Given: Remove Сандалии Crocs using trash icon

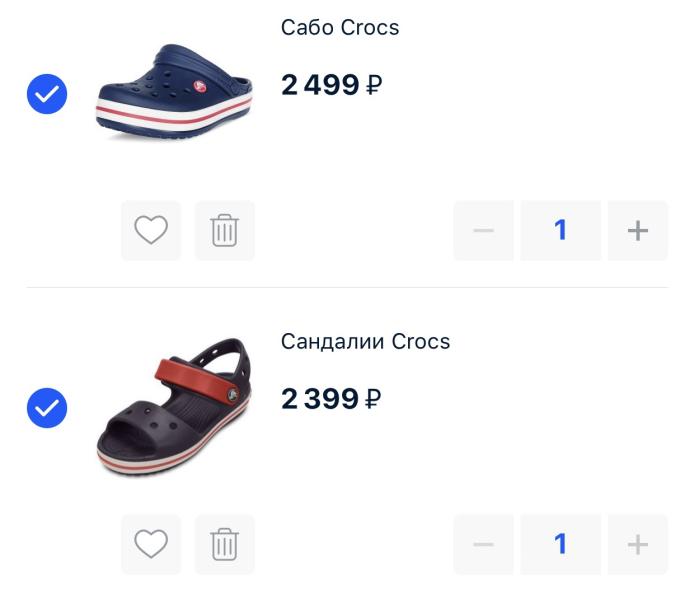Looking at the screenshot, I should point(225,545).
